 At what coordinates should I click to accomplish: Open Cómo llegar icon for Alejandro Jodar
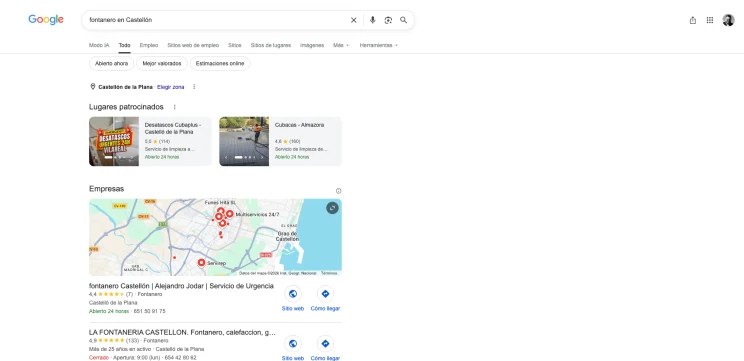[326, 294]
